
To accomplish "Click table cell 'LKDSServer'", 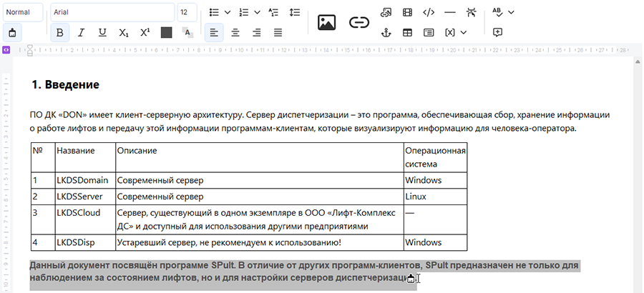I will click(x=85, y=197).
